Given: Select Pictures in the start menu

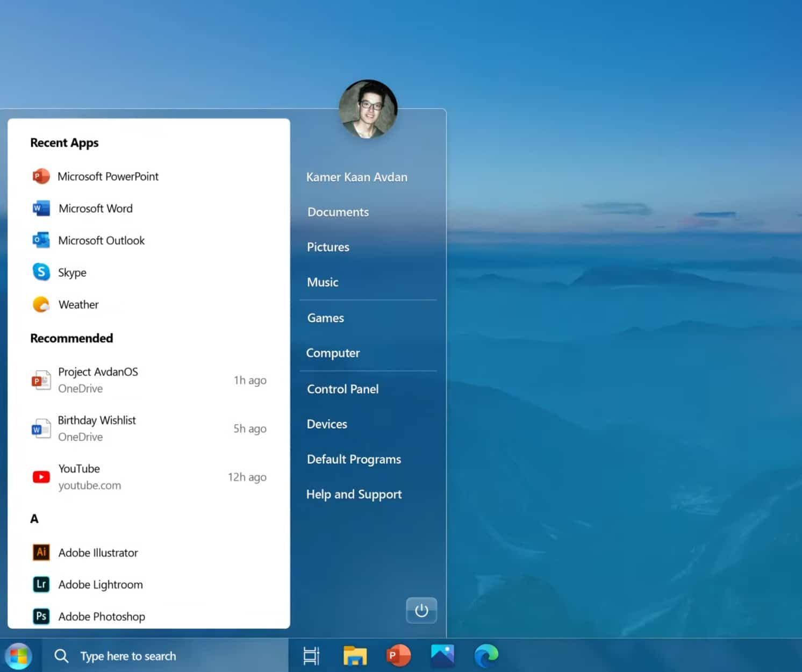Looking at the screenshot, I should coord(328,247).
